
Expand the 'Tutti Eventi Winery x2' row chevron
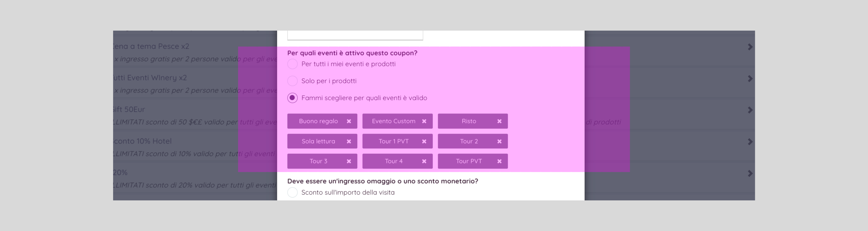(x=750, y=79)
